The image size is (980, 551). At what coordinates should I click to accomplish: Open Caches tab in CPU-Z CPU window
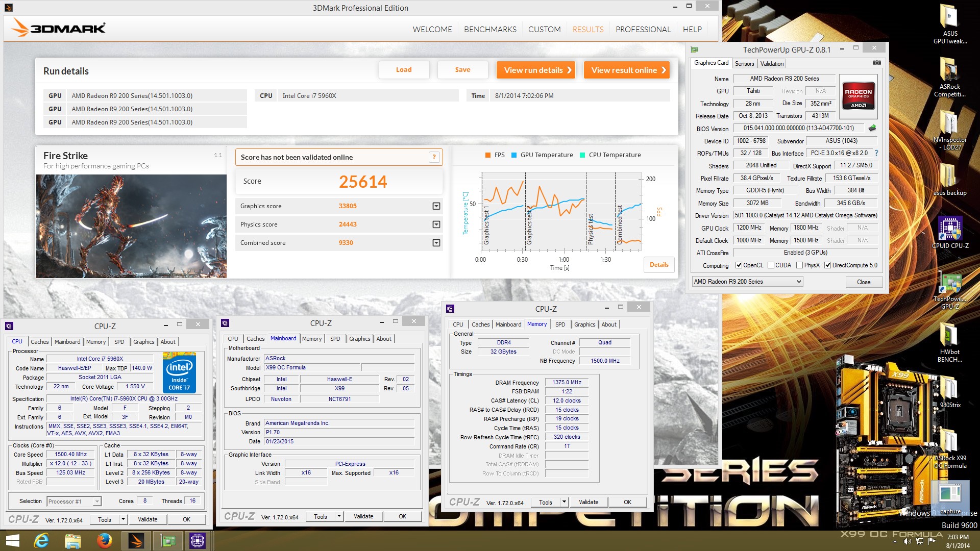(39, 342)
